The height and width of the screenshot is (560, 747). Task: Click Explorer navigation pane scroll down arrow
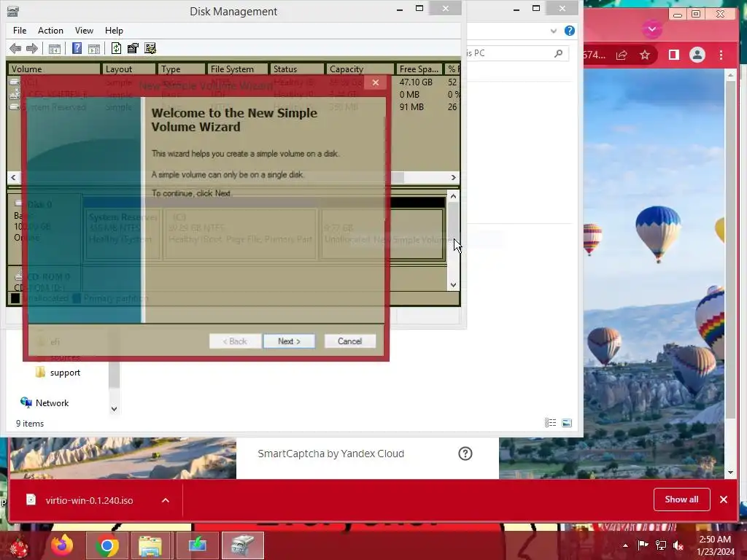(x=114, y=408)
